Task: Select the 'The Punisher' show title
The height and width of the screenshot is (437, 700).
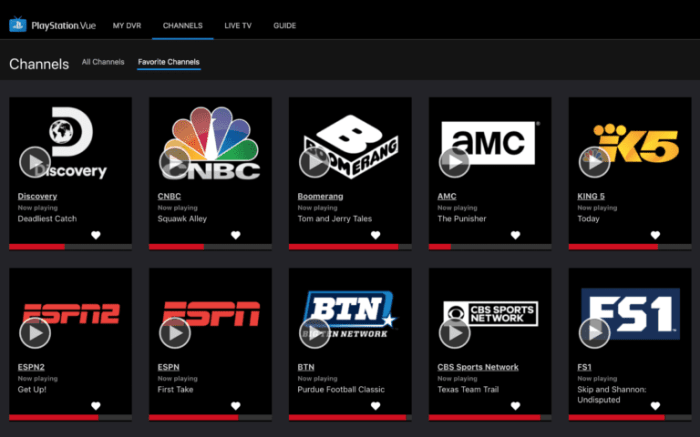Action: [462, 219]
